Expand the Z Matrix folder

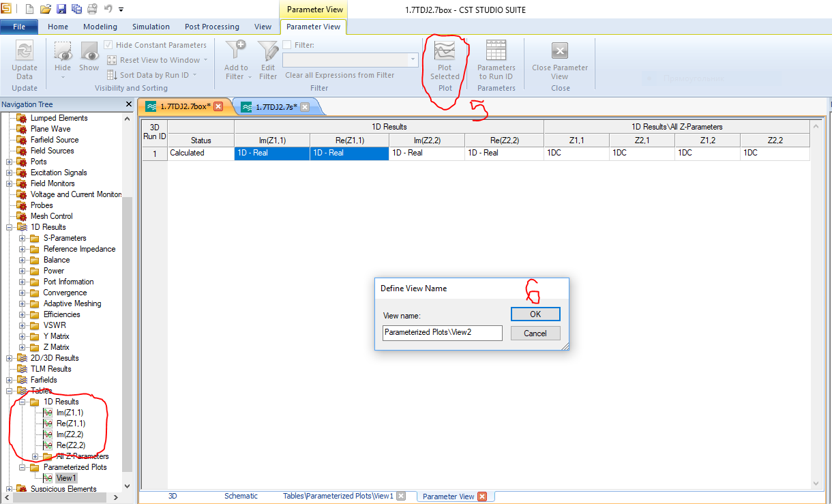23,347
